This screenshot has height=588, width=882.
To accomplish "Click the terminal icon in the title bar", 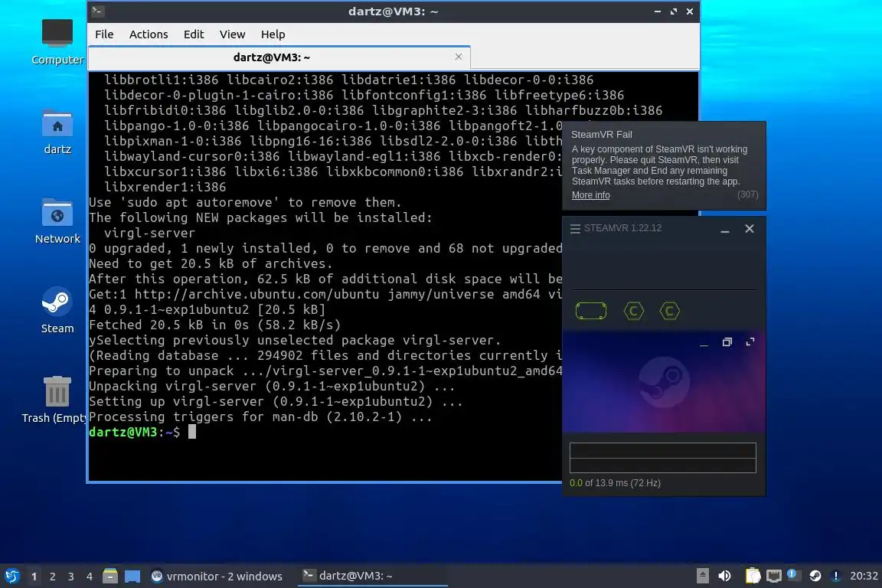I will [x=97, y=11].
